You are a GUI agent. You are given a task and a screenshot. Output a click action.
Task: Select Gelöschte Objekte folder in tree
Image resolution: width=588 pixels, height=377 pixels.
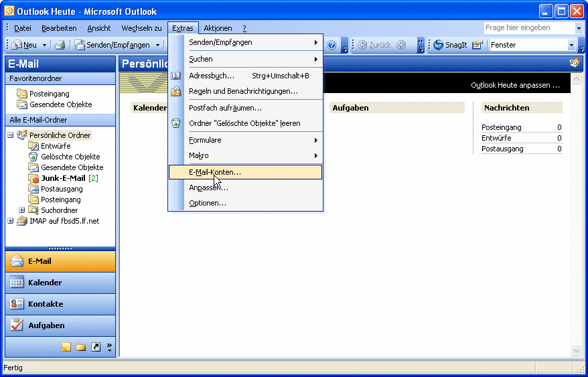(70, 157)
